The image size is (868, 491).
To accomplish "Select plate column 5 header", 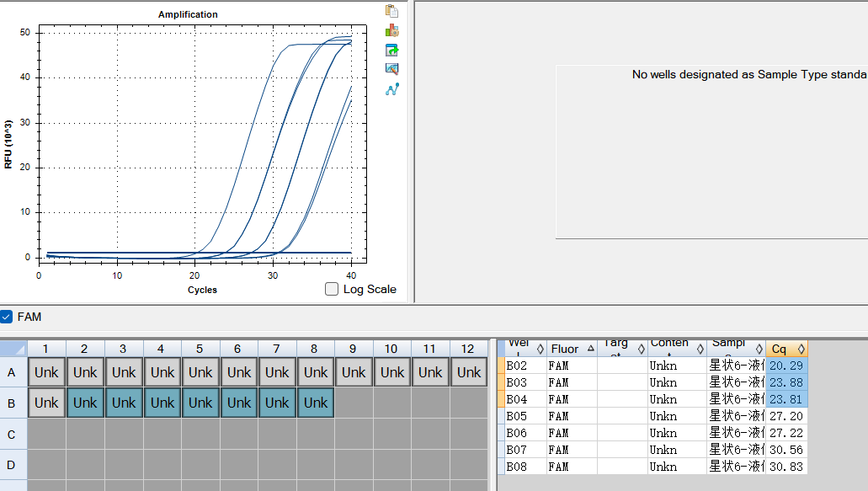I will click(x=200, y=349).
